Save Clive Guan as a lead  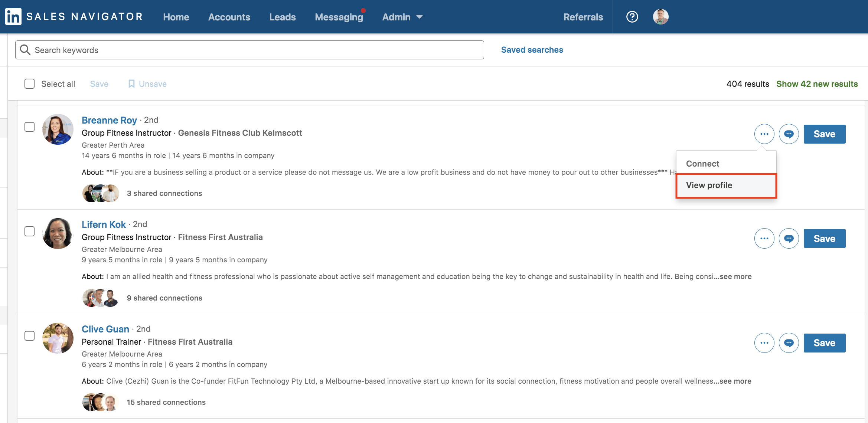point(824,343)
